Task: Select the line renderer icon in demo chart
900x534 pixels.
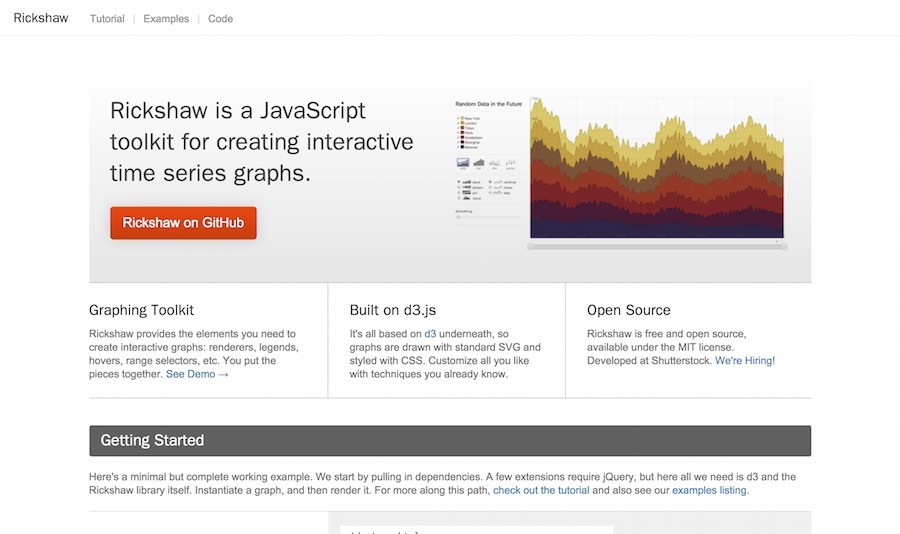Action: point(495,162)
